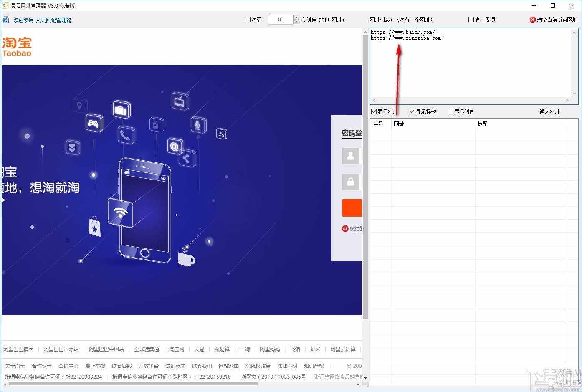The width and height of the screenshot is (582, 392).
Task: Click the web page scroll-down arrow
Action: [x=365, y=377]
